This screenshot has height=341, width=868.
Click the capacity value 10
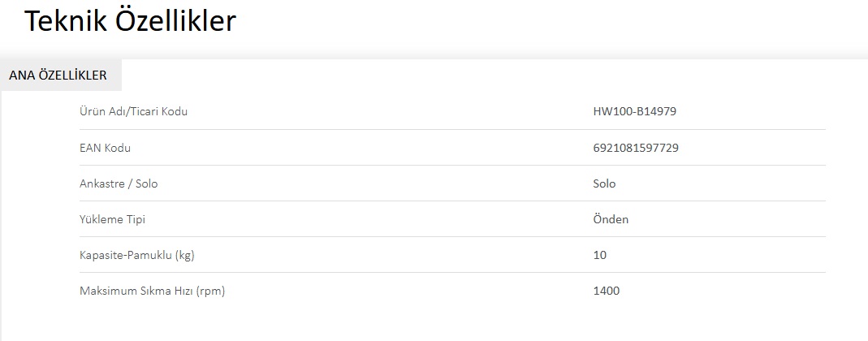[x=599, y=255]
